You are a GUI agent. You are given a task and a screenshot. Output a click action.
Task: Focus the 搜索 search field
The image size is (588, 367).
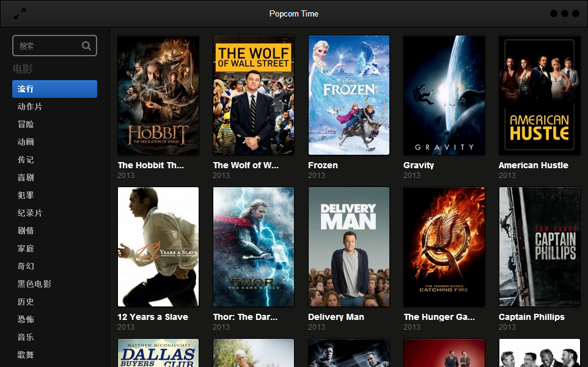coord(55,46)
